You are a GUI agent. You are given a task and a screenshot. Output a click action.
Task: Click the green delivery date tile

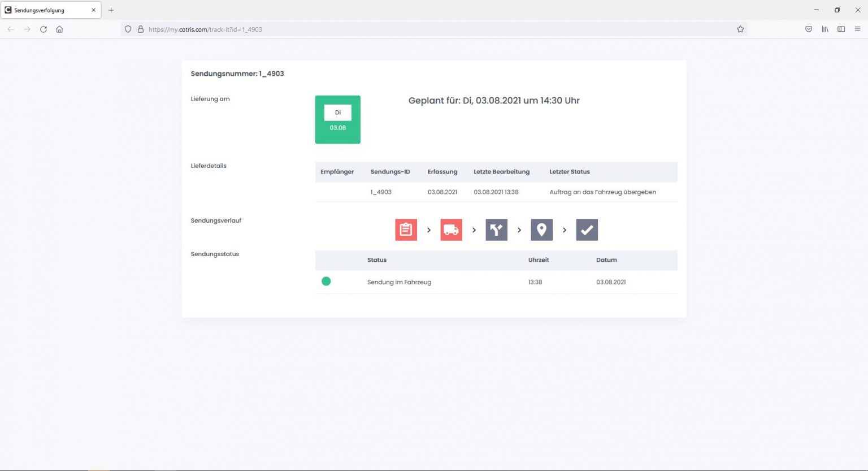point(337,119)
